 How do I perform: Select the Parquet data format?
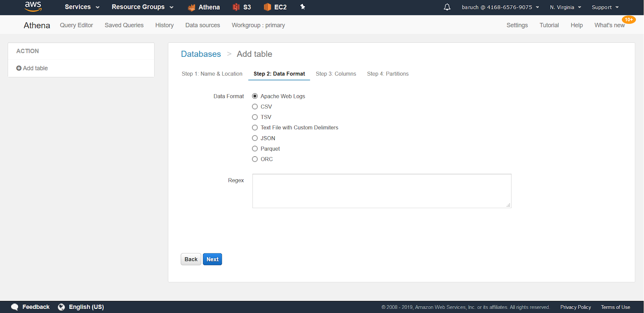coord(255,149)
